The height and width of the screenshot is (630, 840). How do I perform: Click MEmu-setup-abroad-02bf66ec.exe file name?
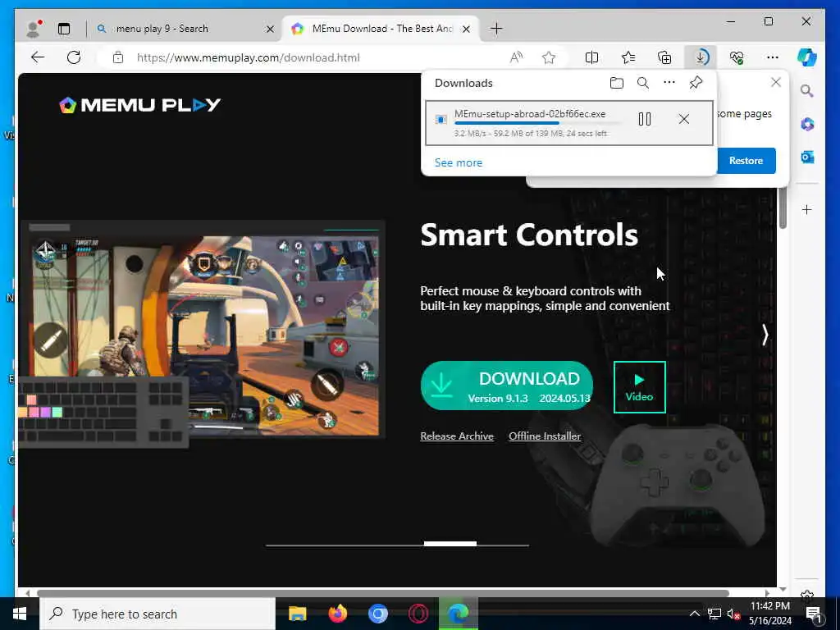(530, 113)
